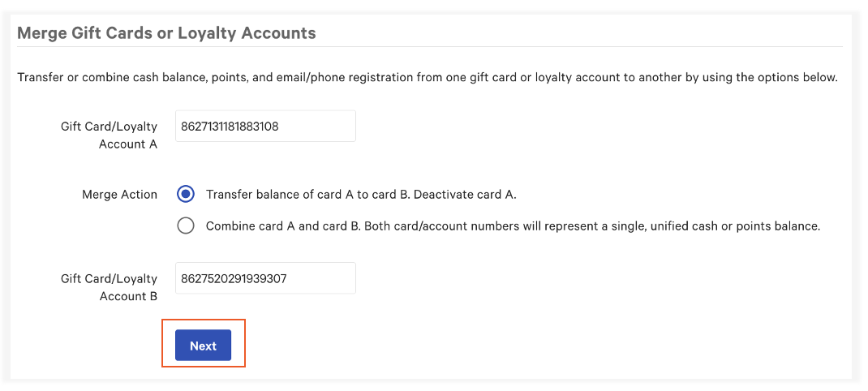Select the Transfer balance radio button
Viewport: 868px width, 391px height.
pos(186,195)
